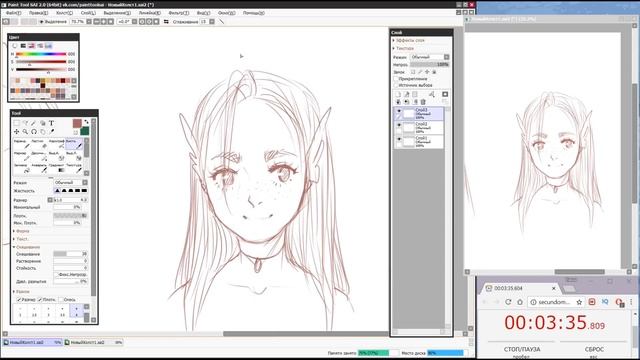Switch to the first document tab at bottom
The image size is (640, 360).
point(33,342)
